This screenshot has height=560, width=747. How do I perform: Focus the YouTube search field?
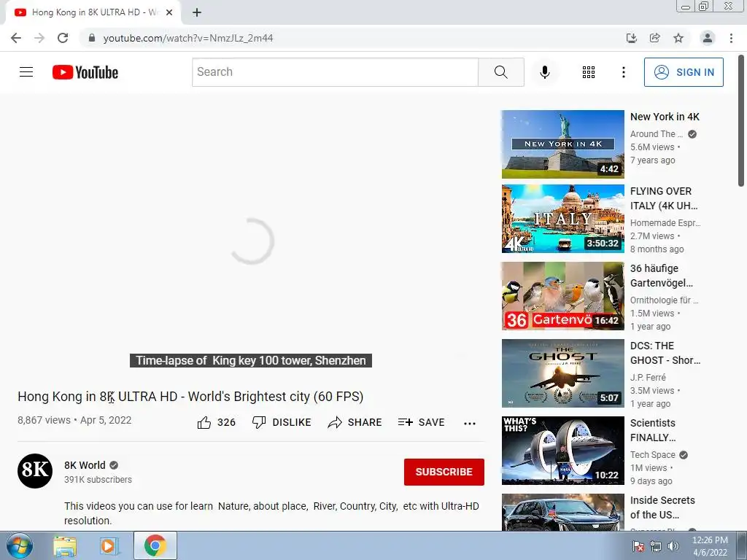click(x=336, y=72)
